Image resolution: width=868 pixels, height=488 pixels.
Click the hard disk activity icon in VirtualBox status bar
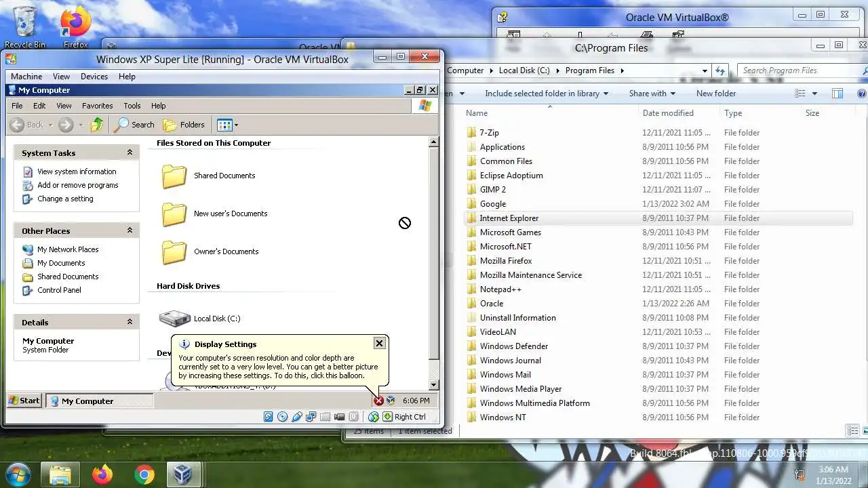tap(269, 417)
